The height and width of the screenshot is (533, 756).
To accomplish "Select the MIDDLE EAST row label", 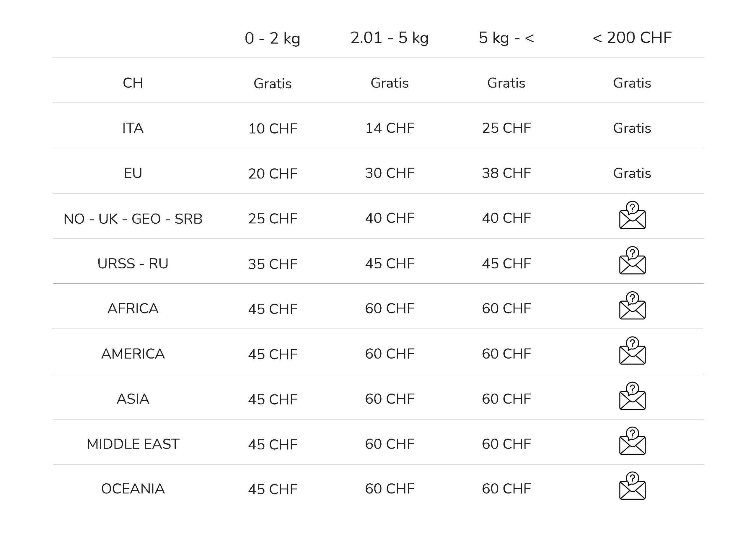I will [133, 444].
